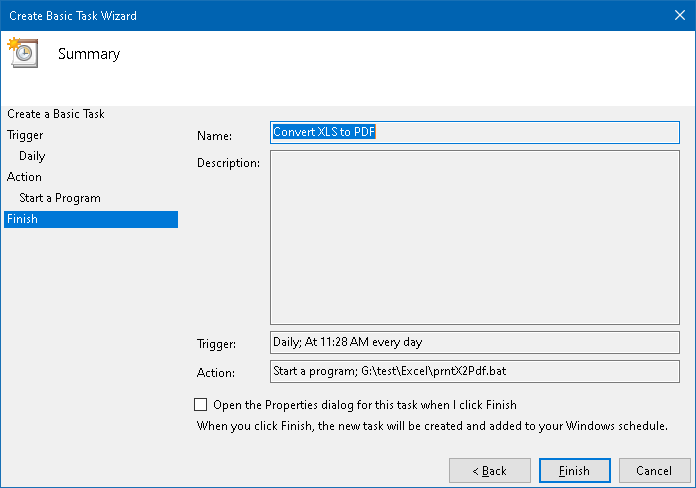The image size is (696, 488).
Task: Click the Name field with Convert XLS to PDF
Action: pos(475,132)
